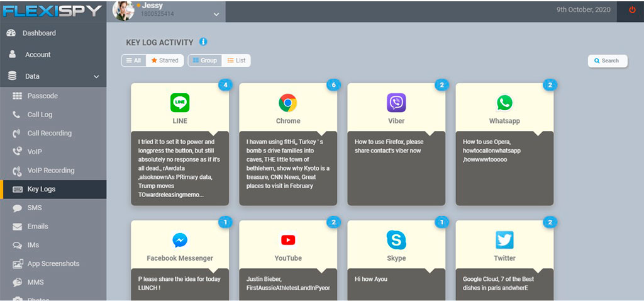Click the Viber card count badge

tap(442, 85)
